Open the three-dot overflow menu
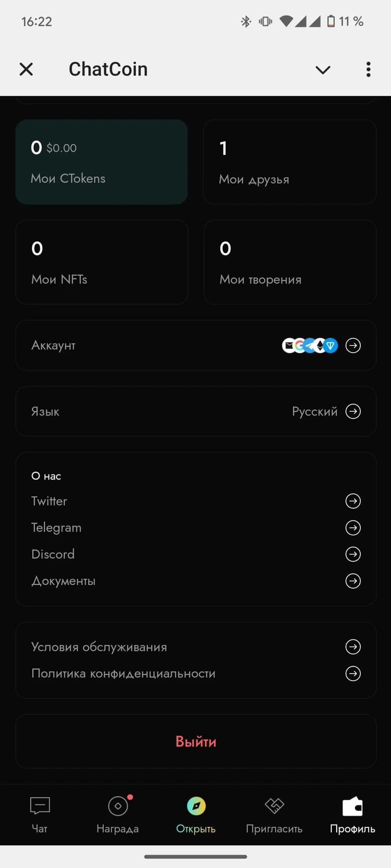 (368, 69)
